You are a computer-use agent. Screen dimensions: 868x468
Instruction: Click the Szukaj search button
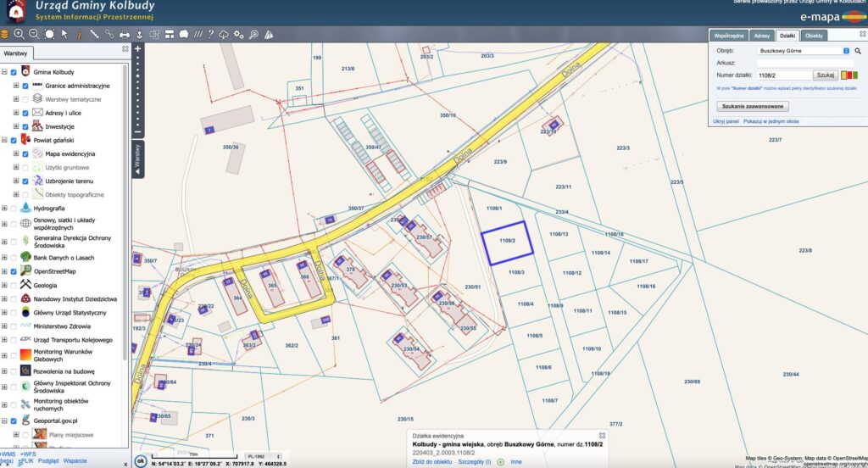coord(826,75)
